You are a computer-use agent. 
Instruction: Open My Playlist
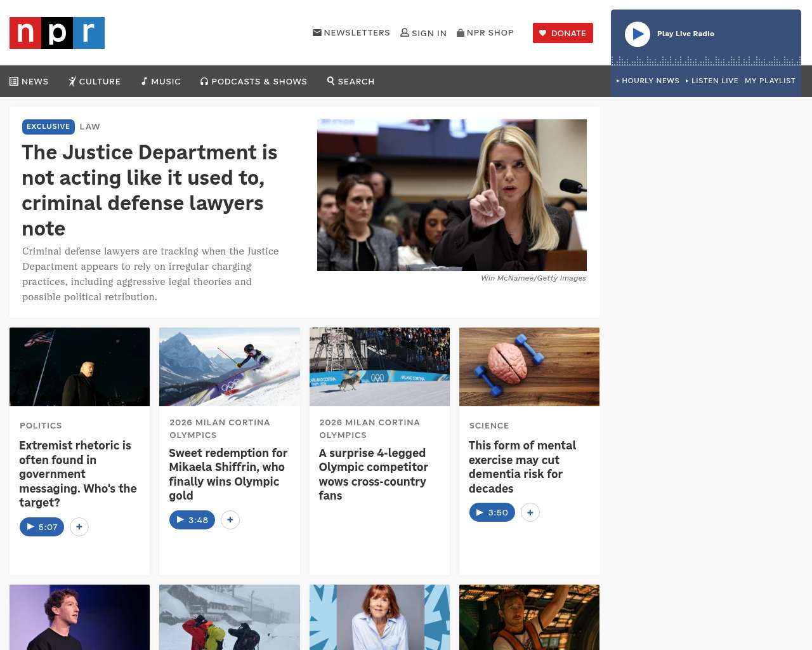click(x=769, y=81)
